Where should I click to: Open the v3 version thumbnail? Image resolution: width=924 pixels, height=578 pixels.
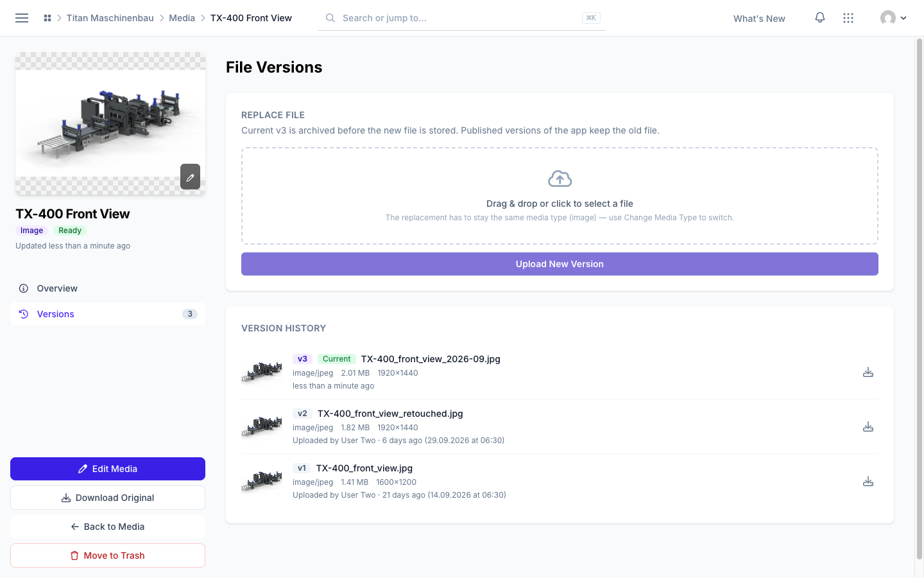[262, 372]
